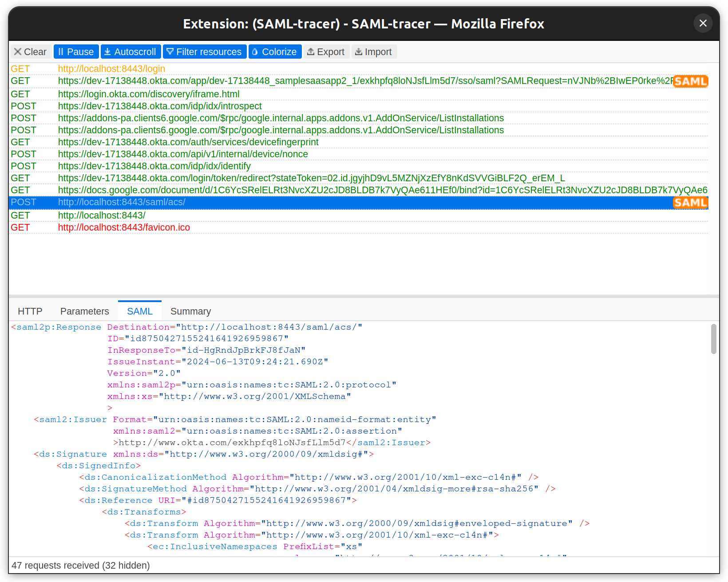Open the Summary tab
728x582 pixels.
(x=191, y=311)
